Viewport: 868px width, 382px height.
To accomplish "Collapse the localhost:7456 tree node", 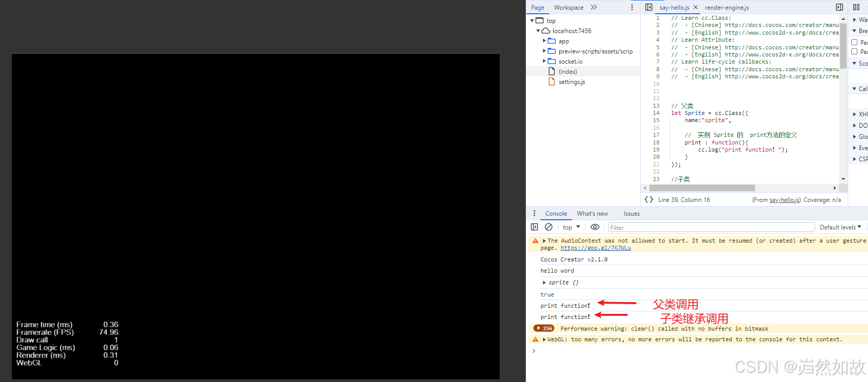I will 538,31.
